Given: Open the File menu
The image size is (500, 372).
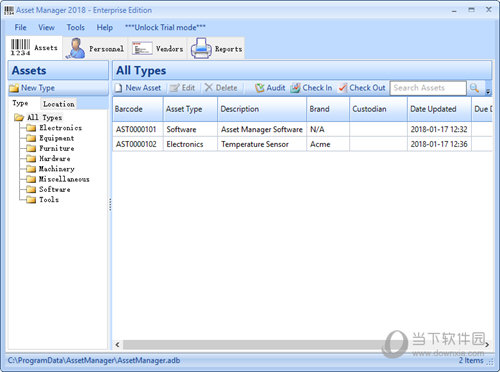Looking at the screenshot, I should point(20,27).
